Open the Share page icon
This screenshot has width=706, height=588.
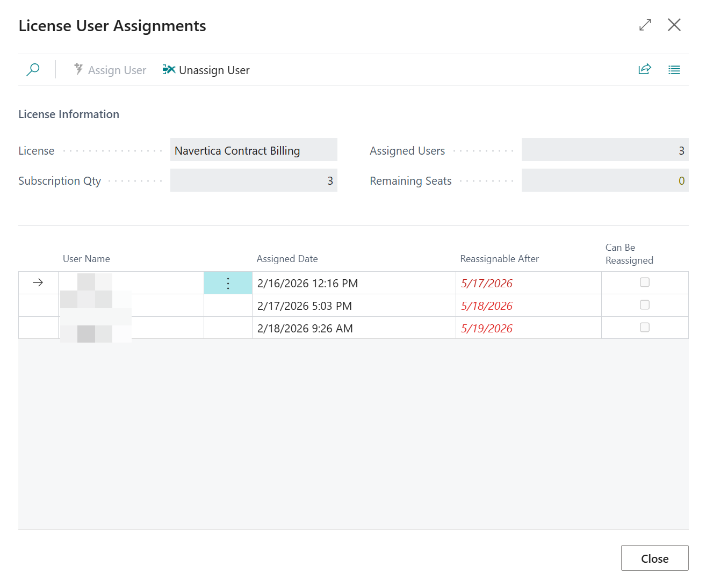point(644,69)
